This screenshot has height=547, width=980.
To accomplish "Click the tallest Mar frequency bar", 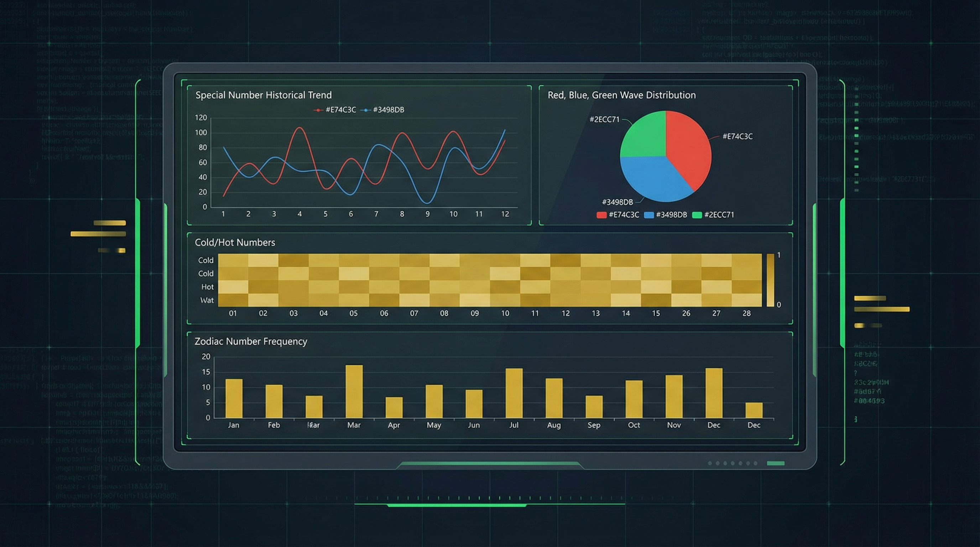I will click(354, 391).
